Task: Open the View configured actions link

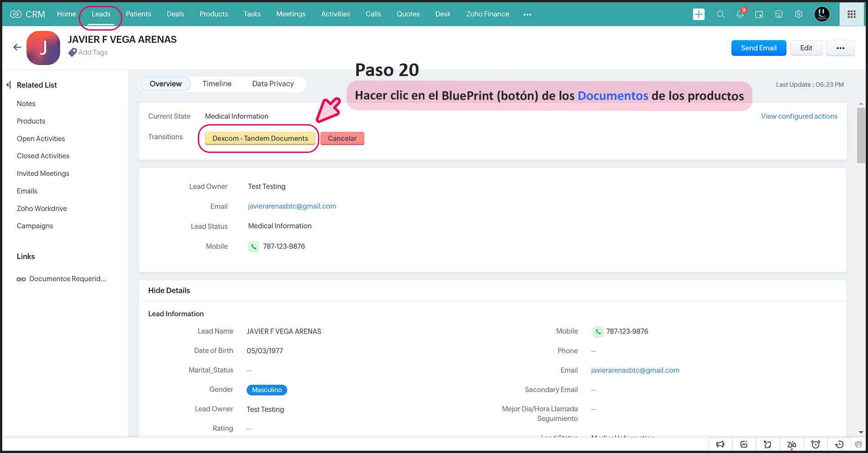Action: 799,116
